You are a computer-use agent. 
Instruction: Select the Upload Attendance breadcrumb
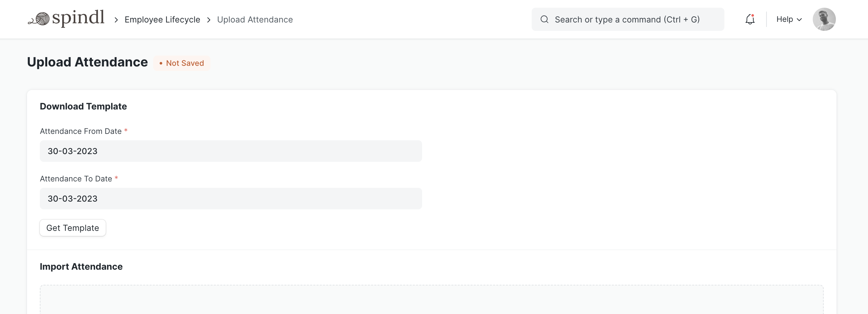coord(255,19)
